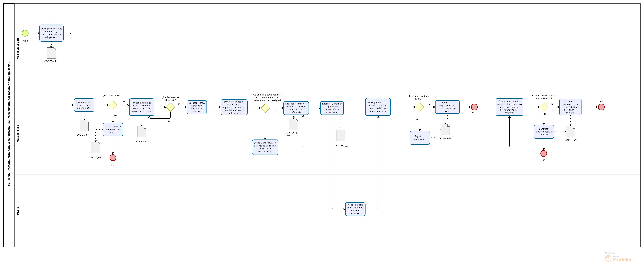Select the '¿Pueden atender el servicio?' gateway diamond
Viewport: 644px width, 279px height.
click(170, 107)
